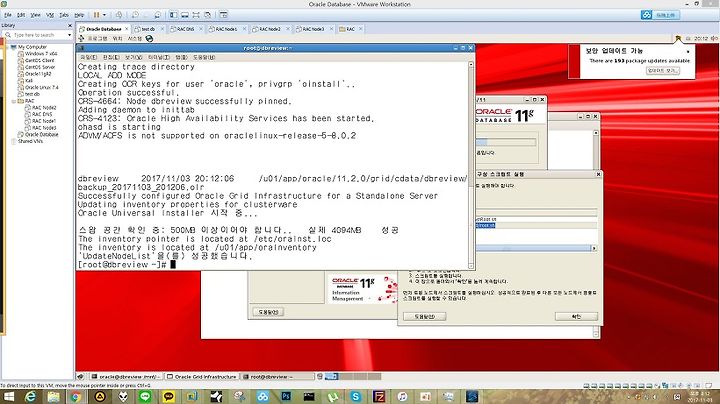This screenshot has width=720, height=404.
Task: Open the VMware Edit menu
Action: (x=21, y=15)
